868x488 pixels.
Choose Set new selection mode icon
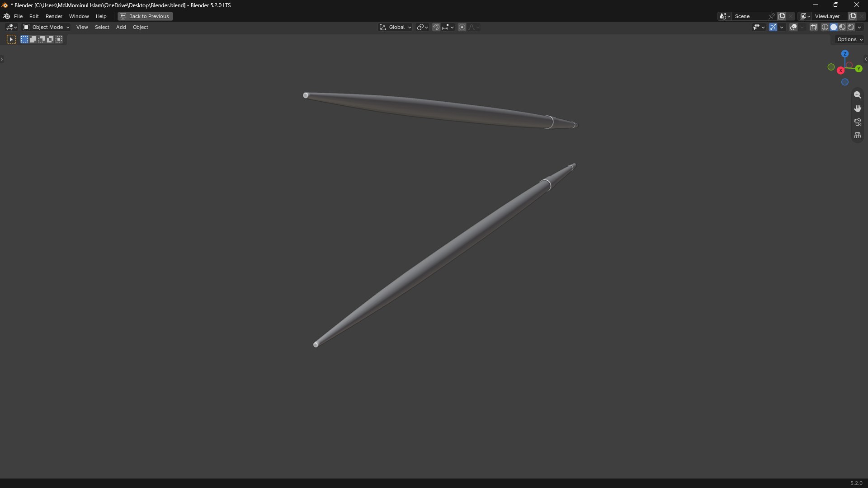click(24, 40)
